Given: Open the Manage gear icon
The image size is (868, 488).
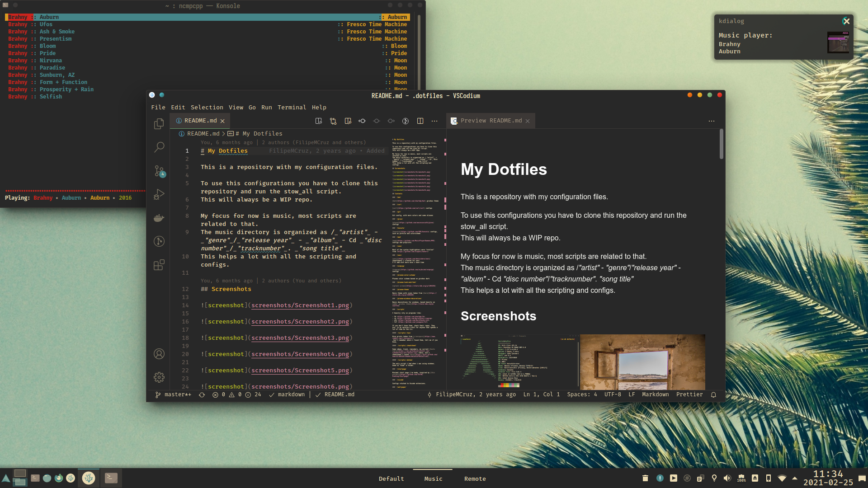Looking at the screenshot, I should point(159,377).
